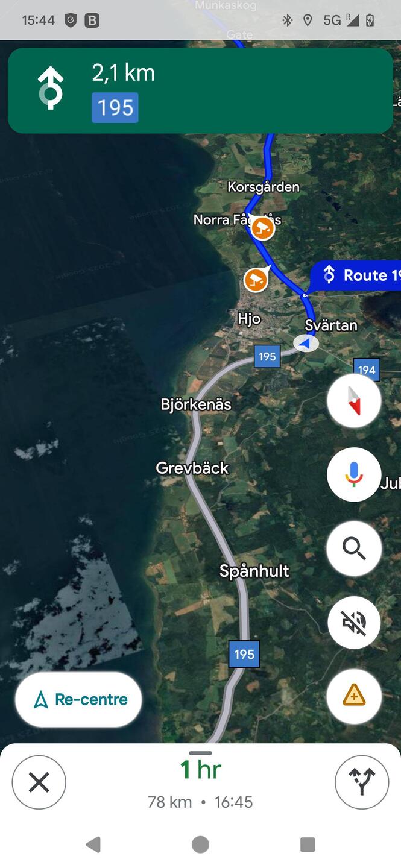
Task: Open search along route magnifier
Action: coord(354,549)
